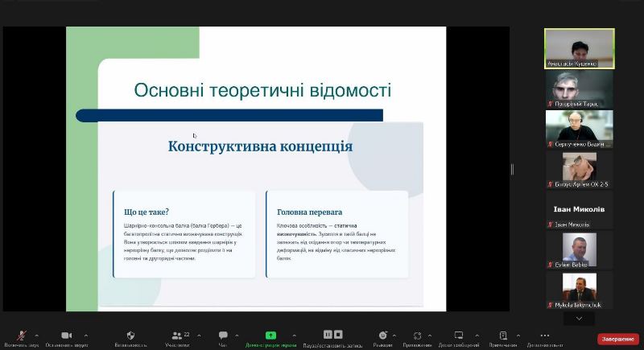
Task: Expand audio options arrow beside microphone
Action: coord(37,336)
